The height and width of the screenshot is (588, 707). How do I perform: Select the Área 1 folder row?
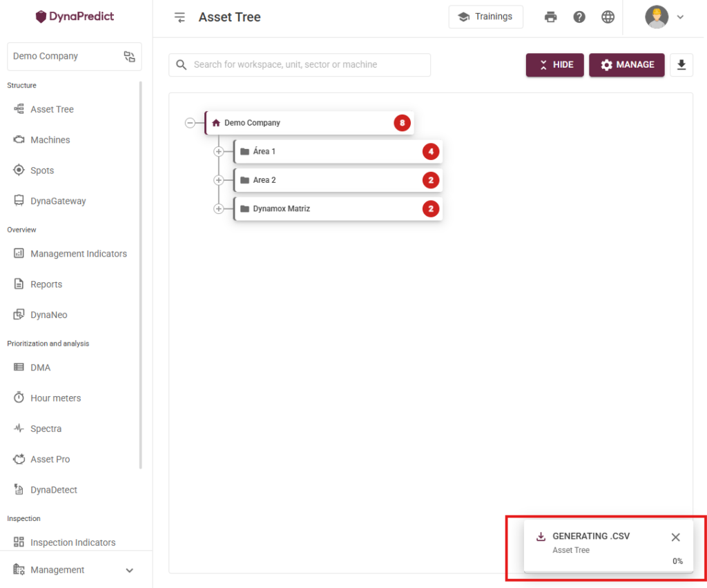[x=338, y=152]
